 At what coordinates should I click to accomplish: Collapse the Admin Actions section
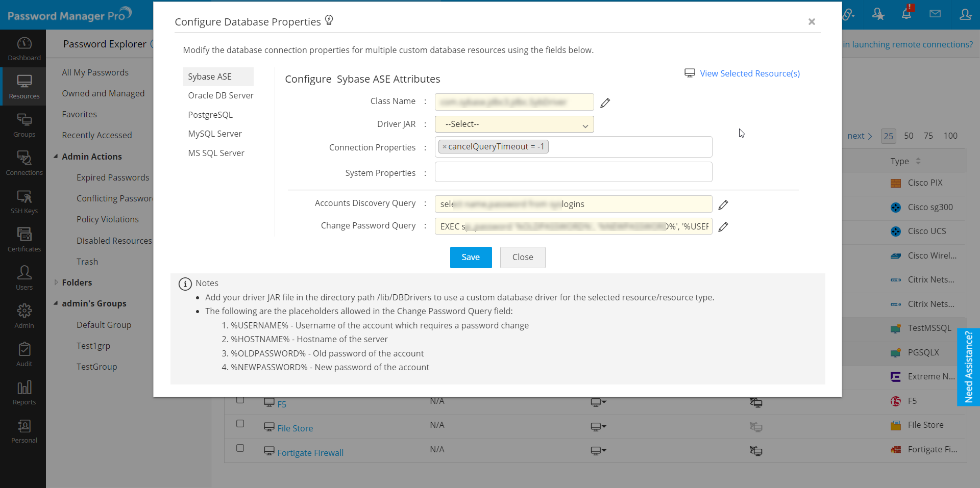pos(56,157)
